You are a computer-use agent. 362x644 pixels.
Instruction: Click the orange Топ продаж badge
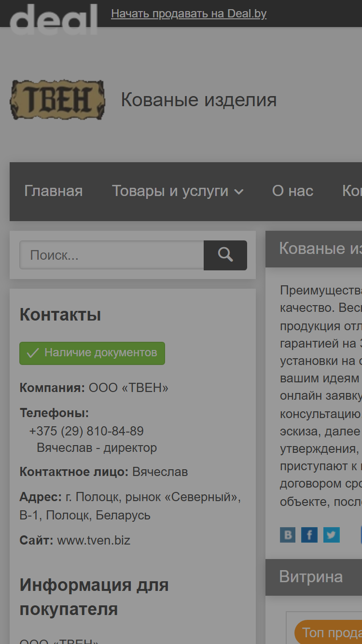328,632
